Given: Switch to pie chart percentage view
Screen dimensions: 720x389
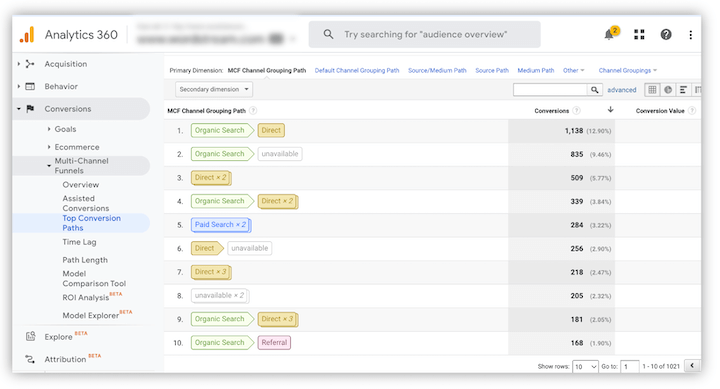Looking at the screenshot, I should [668, 90].
